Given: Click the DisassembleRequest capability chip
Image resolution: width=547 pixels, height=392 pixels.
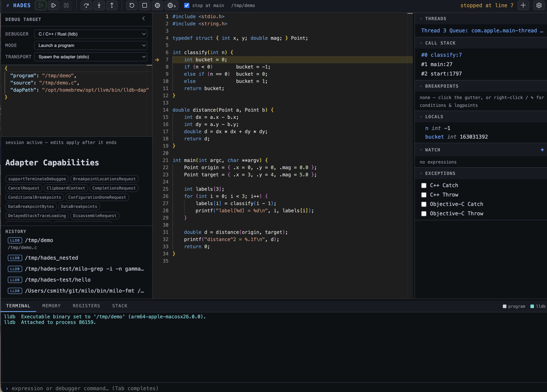Looking at the screenshot, I should click(95, 216).
